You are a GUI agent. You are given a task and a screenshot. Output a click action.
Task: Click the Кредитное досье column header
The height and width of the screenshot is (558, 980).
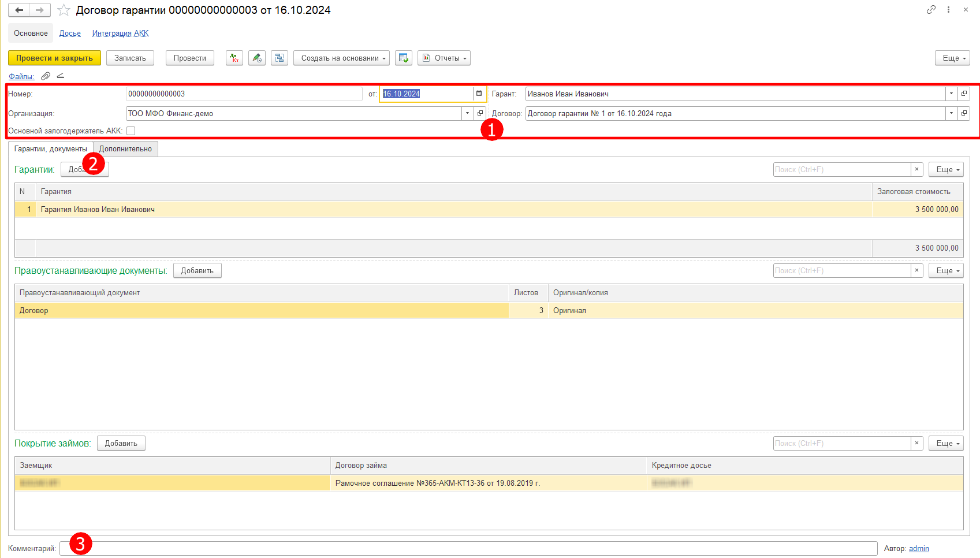(x=805, y=465)
